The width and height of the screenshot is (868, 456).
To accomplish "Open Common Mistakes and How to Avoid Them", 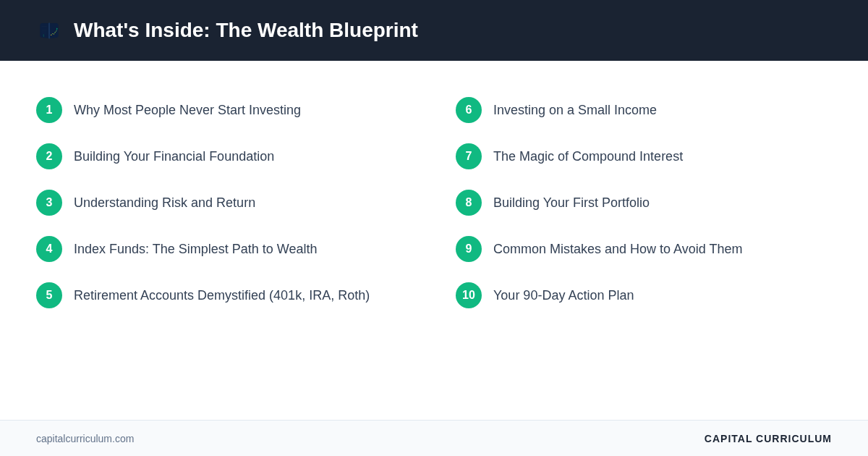I will [x=618, y=249].
